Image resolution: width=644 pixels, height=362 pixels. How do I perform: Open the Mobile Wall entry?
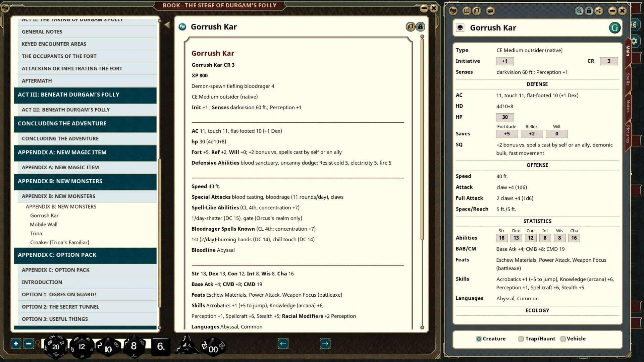tap(44, 225)
